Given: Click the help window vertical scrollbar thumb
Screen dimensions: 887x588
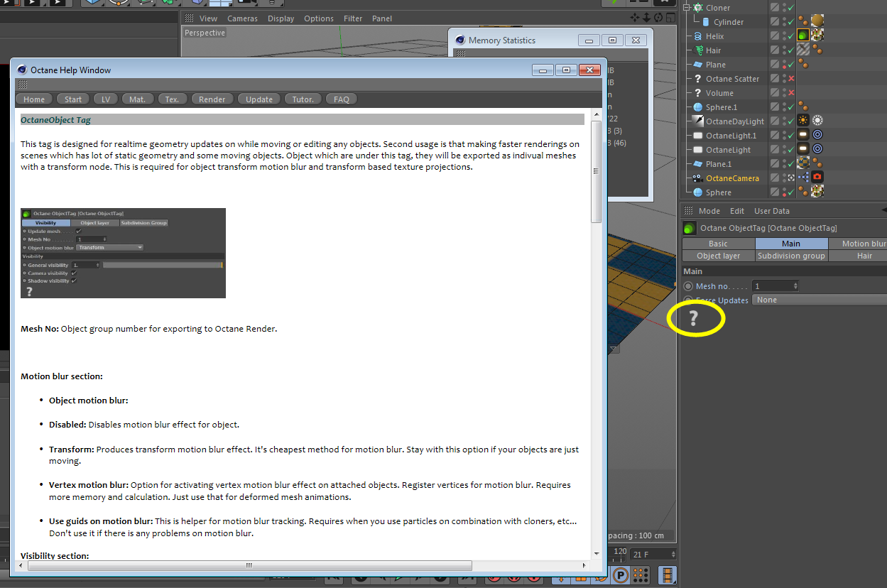Looking at the screenshot, I should (597, 172).
